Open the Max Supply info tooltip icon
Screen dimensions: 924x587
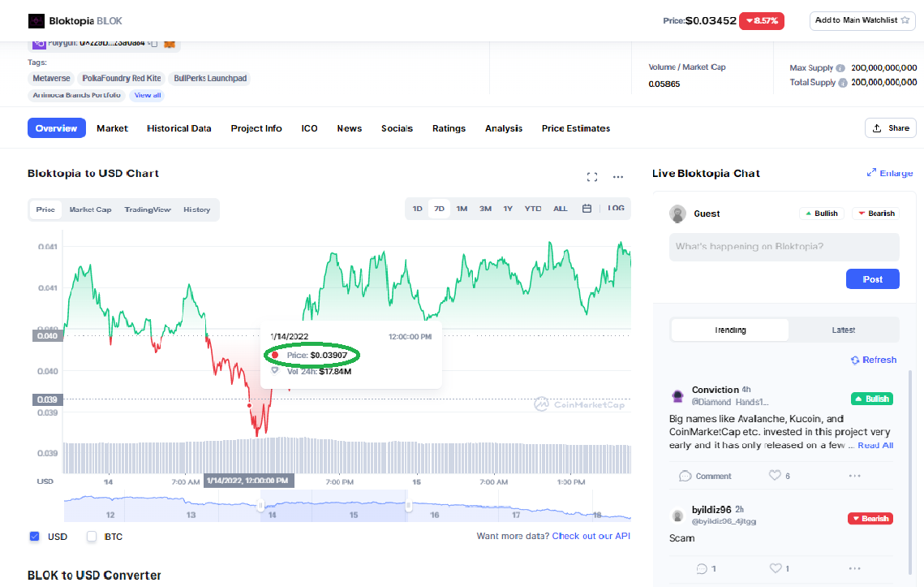click(840, 68)
